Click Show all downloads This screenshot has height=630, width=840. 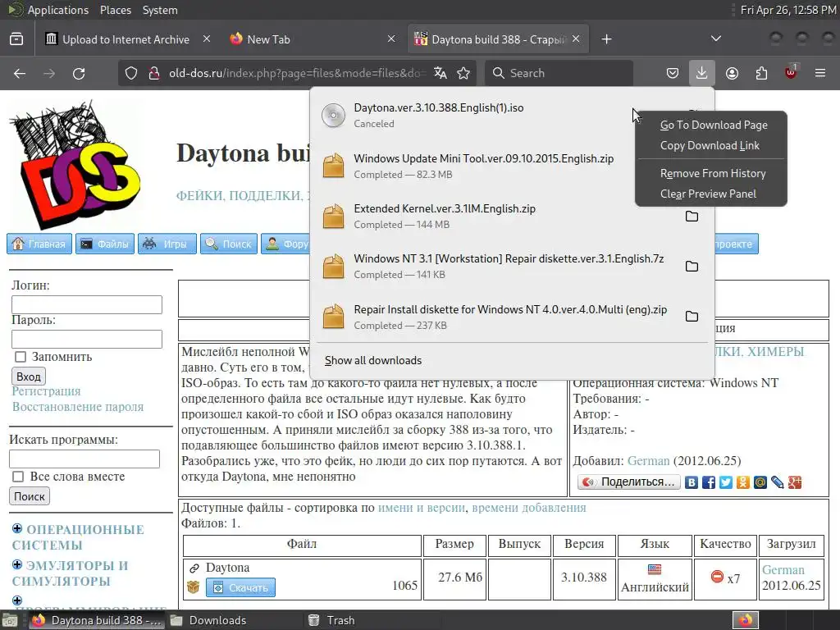pyautogui.click(x=373, y=361)
